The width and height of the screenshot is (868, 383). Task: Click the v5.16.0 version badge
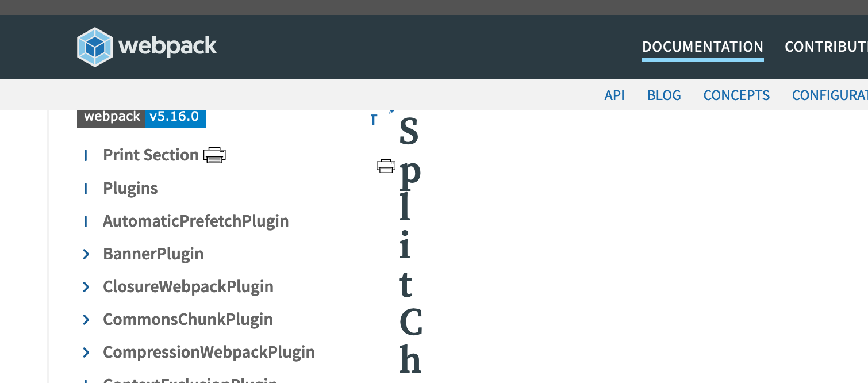pos(175,117)
